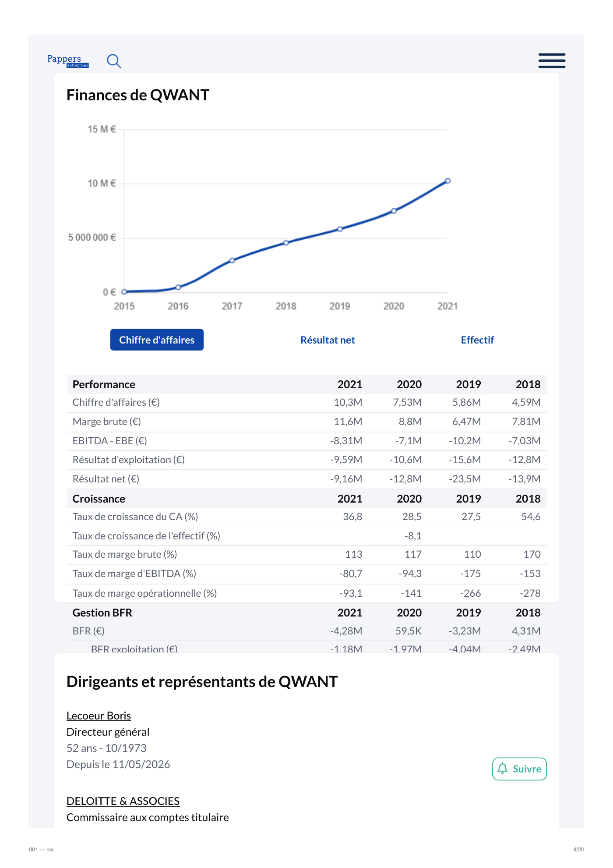Switch chart to Effectif
This screenshot has height=868, width=613.
(477, 340)
